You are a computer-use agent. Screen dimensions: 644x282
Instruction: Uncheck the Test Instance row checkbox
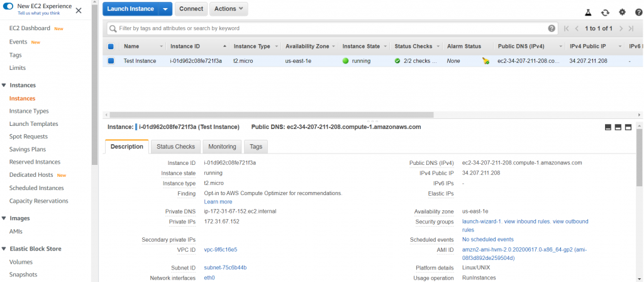click(111, 61)
